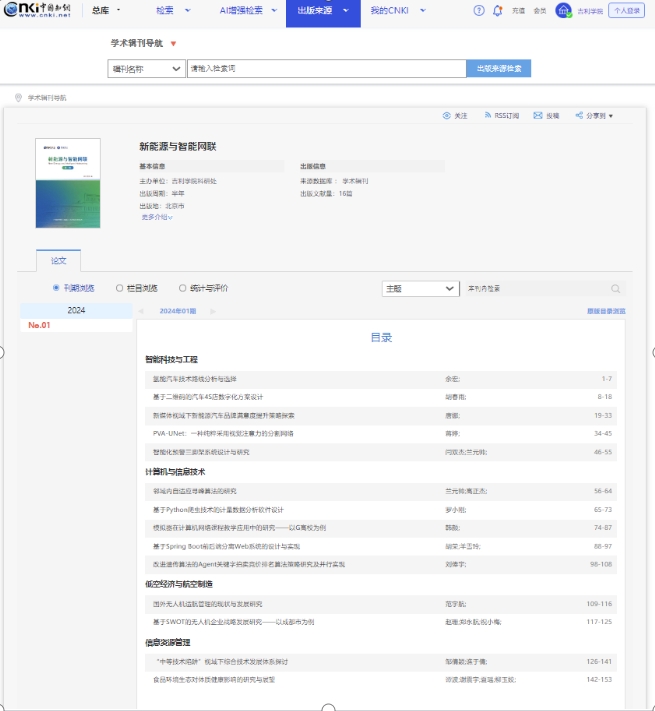Screen dimensions: 655x711
Task: Open the 出版来源 menu
Action: pyautogui.click(x=323, y=14)
